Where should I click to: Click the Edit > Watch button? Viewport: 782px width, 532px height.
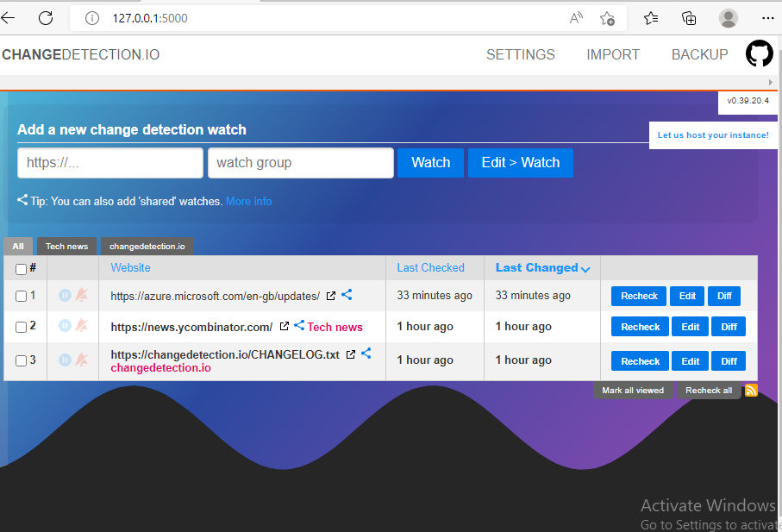[520, 163]
